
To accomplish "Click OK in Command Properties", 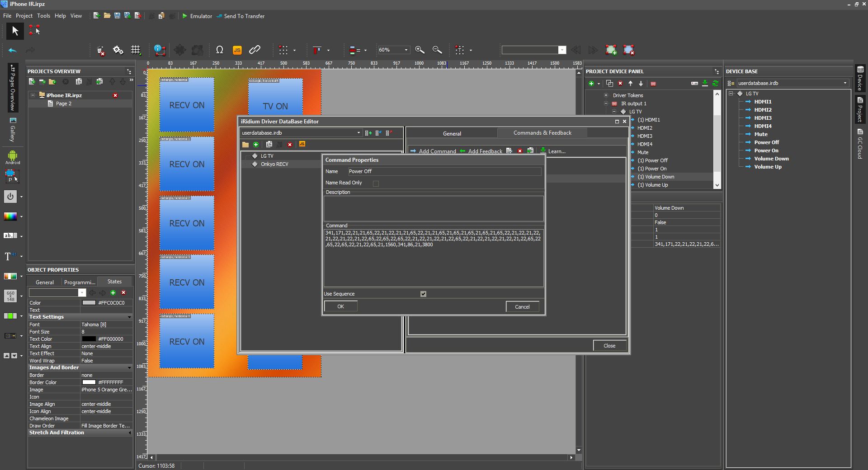I will [340, 306].
